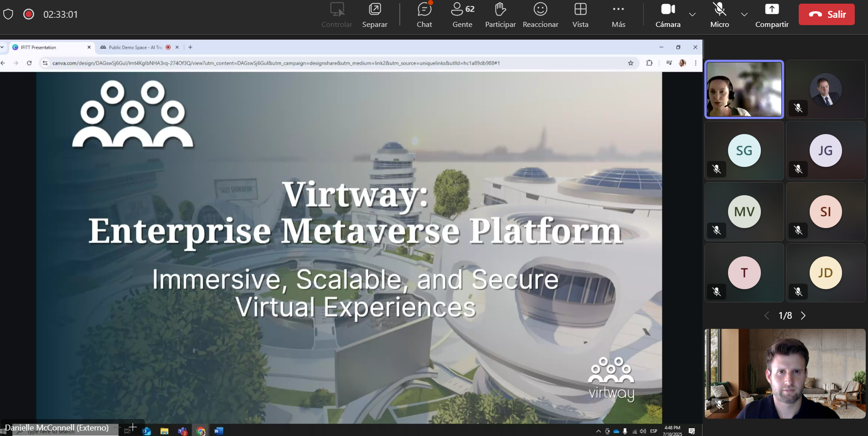This screenshot has height=436, width=868.
Task: Open the Chrome three-dot menu
Action: tap(696, 63)
